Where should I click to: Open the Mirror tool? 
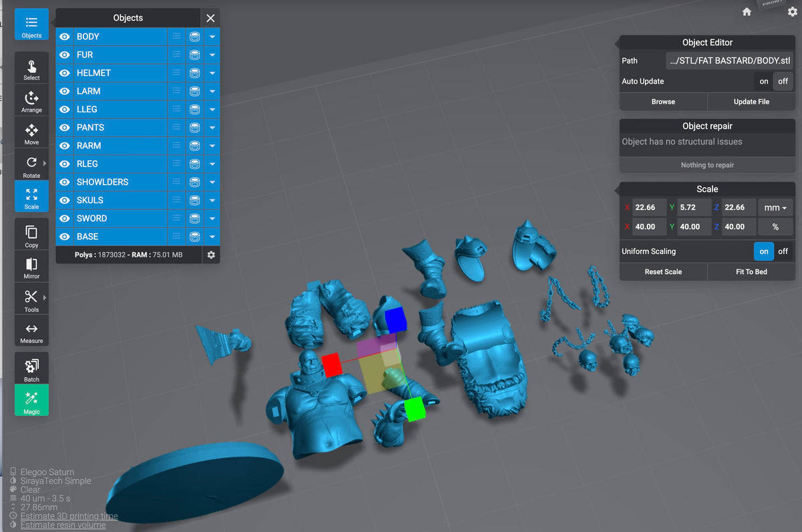click(x=31, y=267)
